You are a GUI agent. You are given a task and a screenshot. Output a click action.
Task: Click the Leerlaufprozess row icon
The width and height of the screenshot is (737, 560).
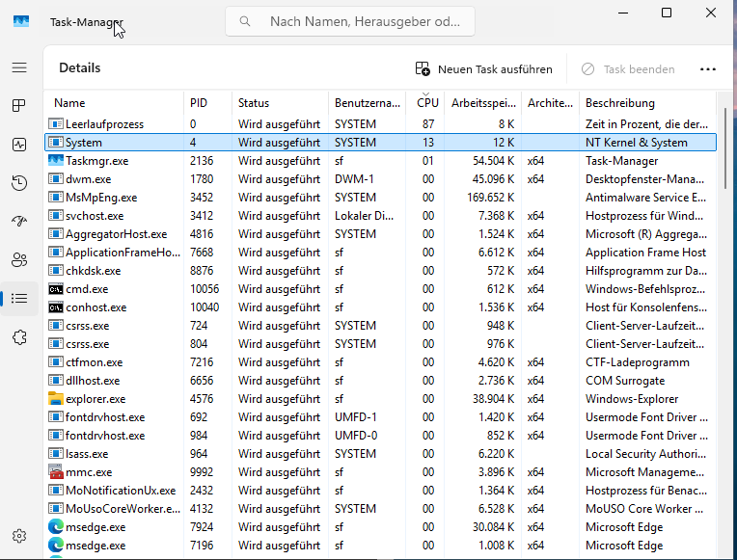pos(56,124)
